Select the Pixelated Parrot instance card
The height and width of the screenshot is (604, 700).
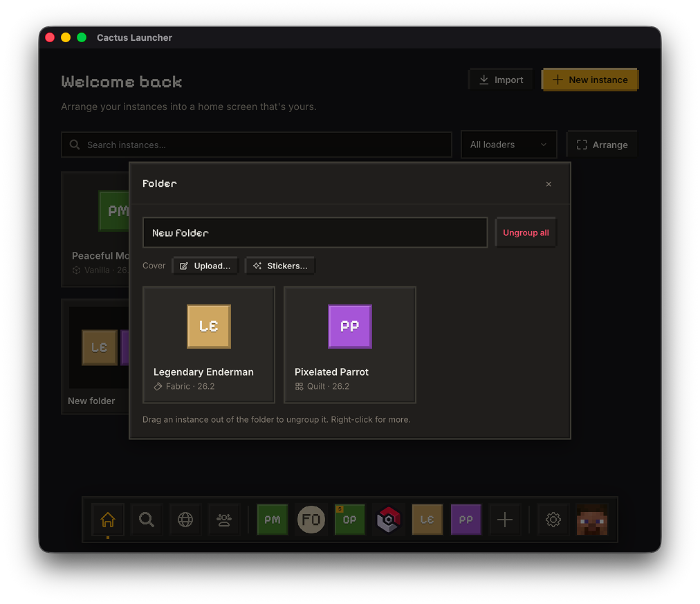(x=349, y=345)
